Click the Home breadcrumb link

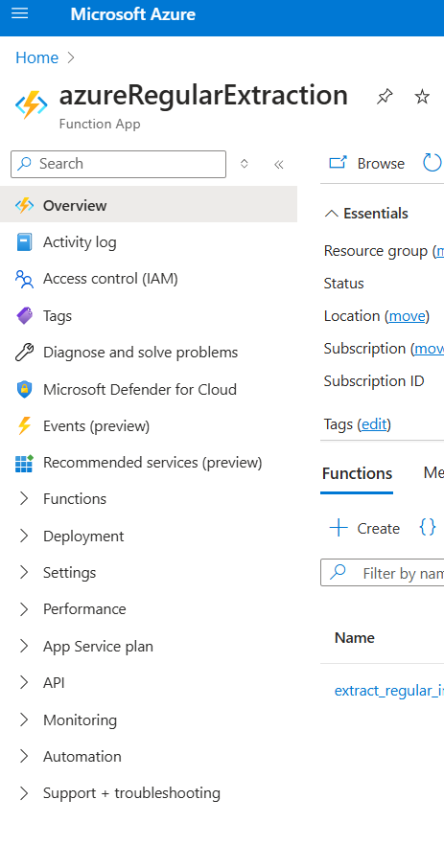pos(36,57)
